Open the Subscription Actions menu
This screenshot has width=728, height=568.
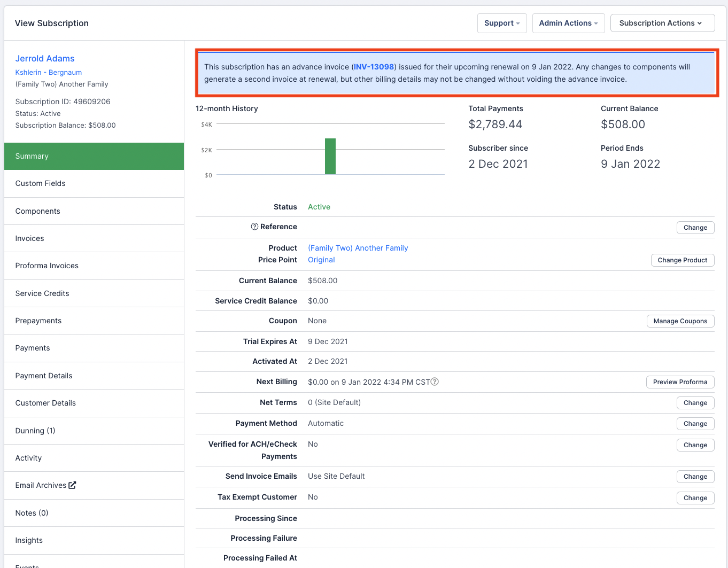pyautogui.click(x=662, y=23)
